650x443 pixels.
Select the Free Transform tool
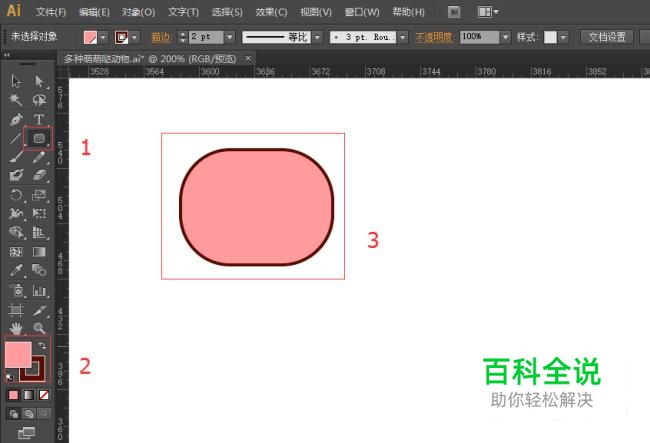coord(39,213)
